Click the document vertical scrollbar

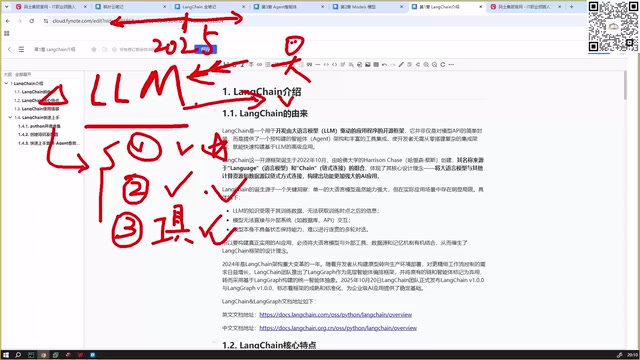pos(625,85)
